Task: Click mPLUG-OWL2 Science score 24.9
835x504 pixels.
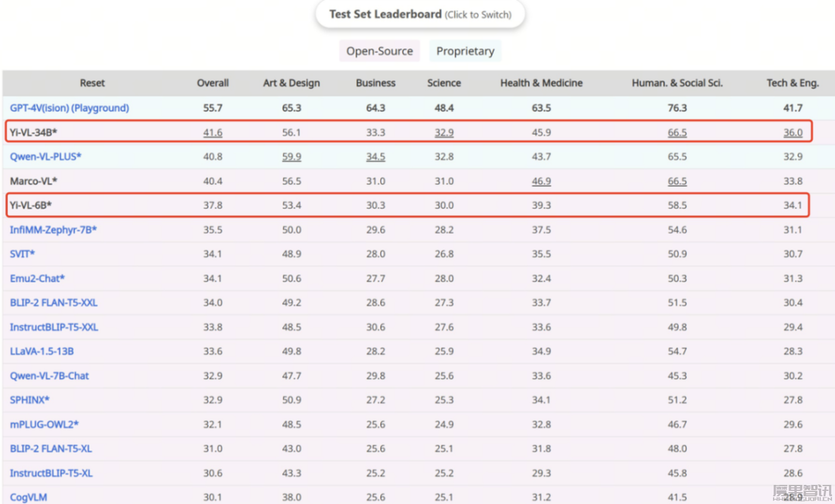Action: (x=444, y=425)
